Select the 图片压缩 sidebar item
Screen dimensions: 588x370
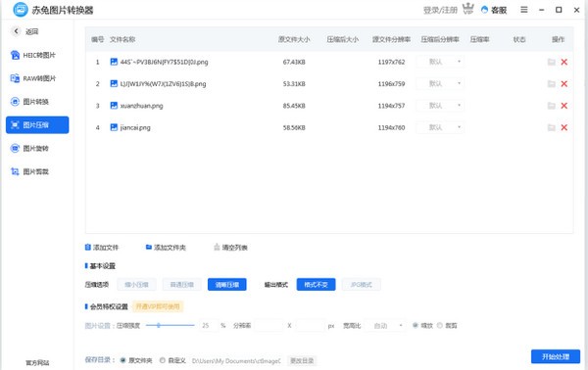pos(37,124)
